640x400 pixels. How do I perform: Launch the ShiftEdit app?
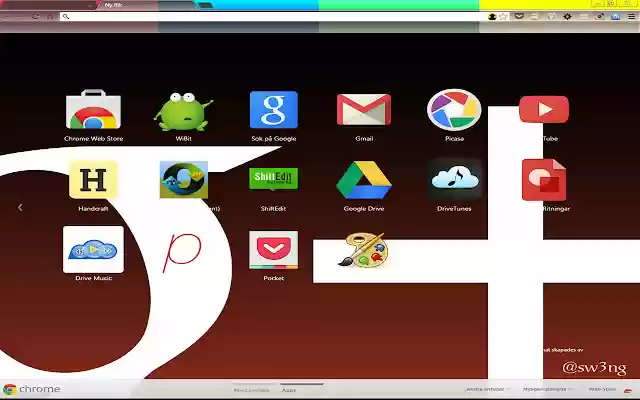coord(273,179)
